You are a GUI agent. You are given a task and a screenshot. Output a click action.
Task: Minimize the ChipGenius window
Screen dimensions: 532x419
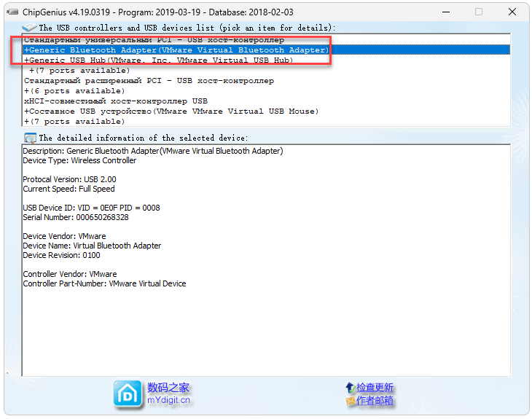coord(446,12)
